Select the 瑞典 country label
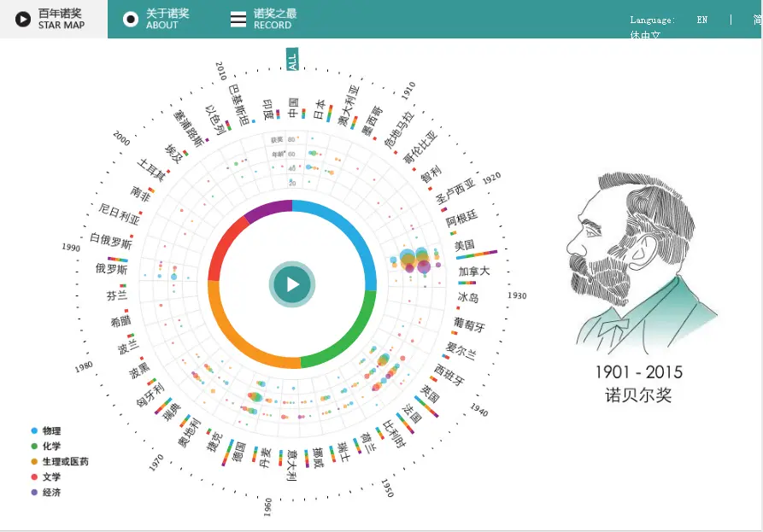 click(171, 412)
